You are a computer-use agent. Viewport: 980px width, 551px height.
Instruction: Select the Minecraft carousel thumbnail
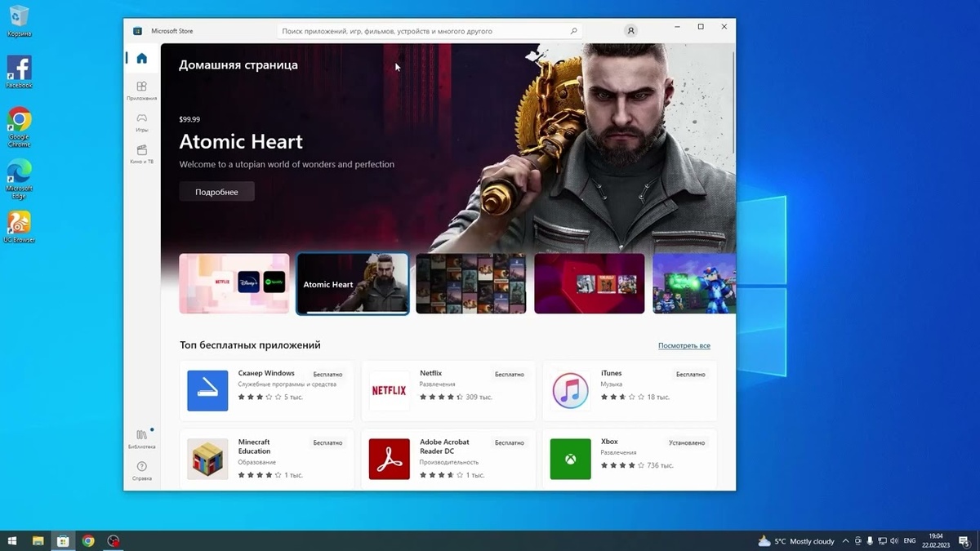(694, 283)
